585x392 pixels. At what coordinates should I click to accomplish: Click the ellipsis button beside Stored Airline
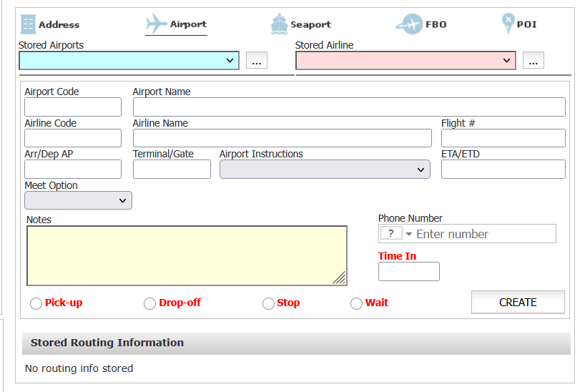pyautogui.click(x=534, y=61)
